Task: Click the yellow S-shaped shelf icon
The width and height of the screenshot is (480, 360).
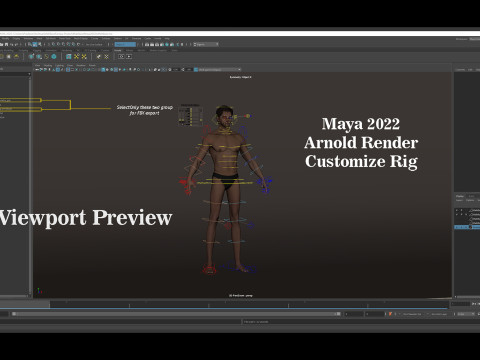Action: pyautogui.click(x=46, y=56)
